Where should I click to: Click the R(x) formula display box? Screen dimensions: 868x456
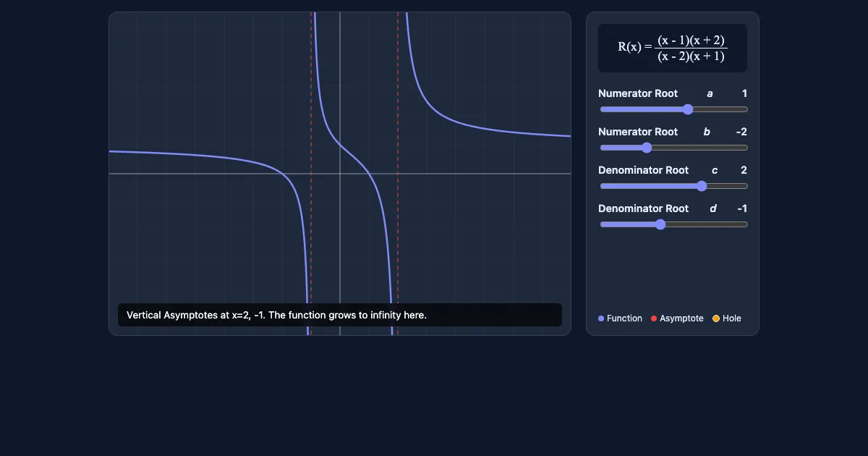tap(673, 48)
